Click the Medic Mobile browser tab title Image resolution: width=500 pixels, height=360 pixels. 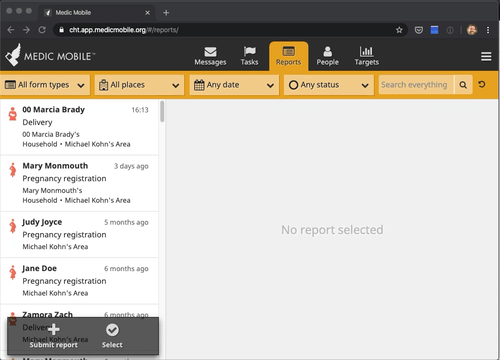click(73, 13)
